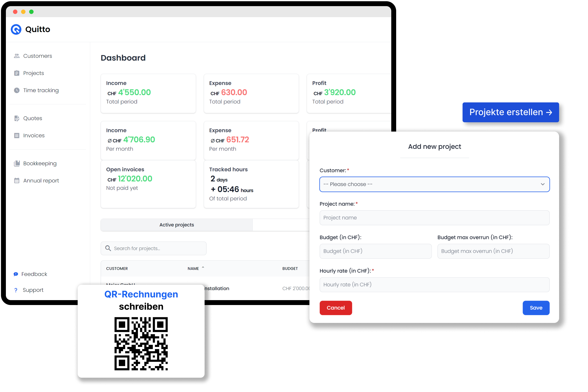The width and height of the screenshot is (588, 392).
Task: Click the Quitto logo icon
Action: click(x=16, y=29)
